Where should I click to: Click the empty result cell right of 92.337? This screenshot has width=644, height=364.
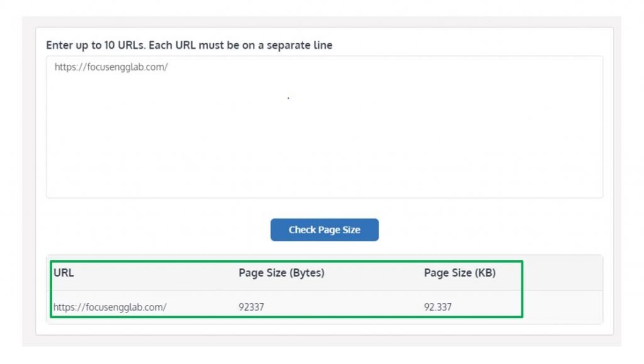(x=563, y=307)
